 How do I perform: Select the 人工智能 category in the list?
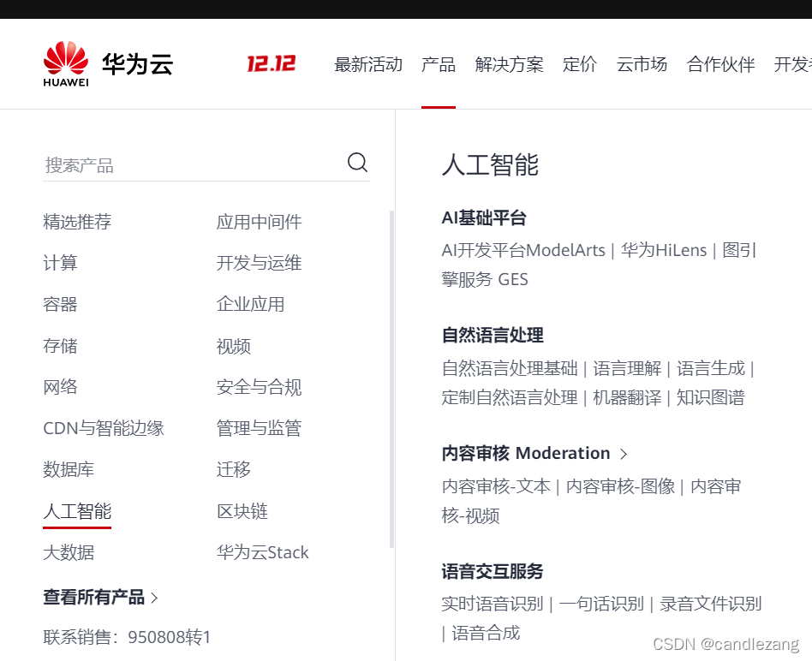(x=77, y=511)
